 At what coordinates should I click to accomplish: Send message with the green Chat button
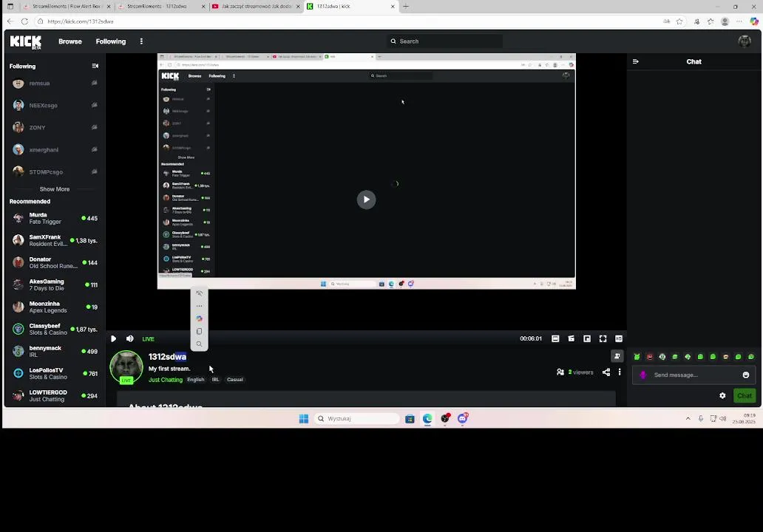(745, 396)
